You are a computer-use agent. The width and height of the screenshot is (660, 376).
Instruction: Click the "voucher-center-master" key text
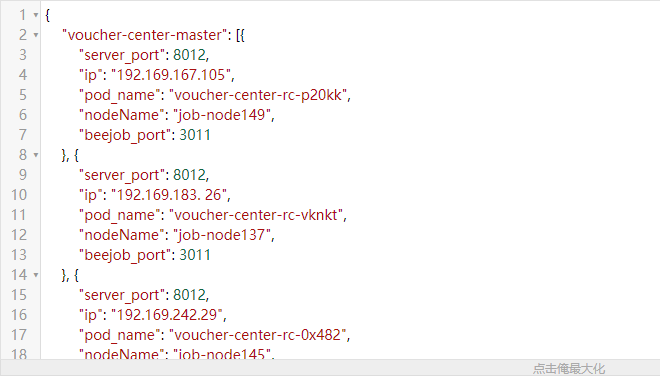point(145,35)
